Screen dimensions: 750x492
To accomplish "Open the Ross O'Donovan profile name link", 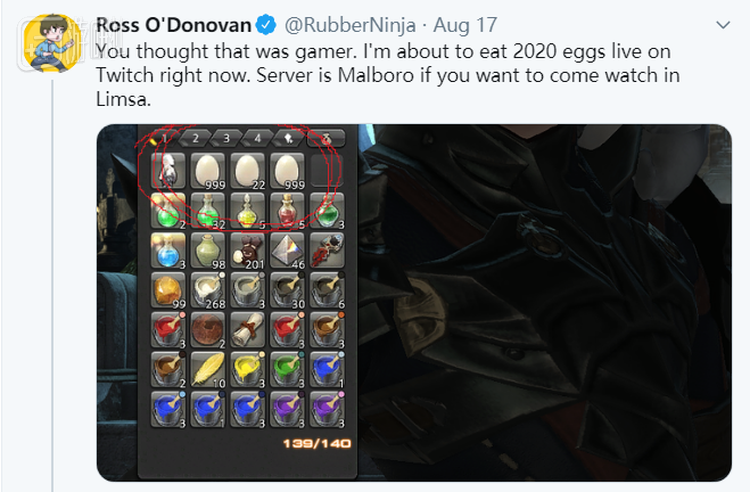I will click(174, 25).
